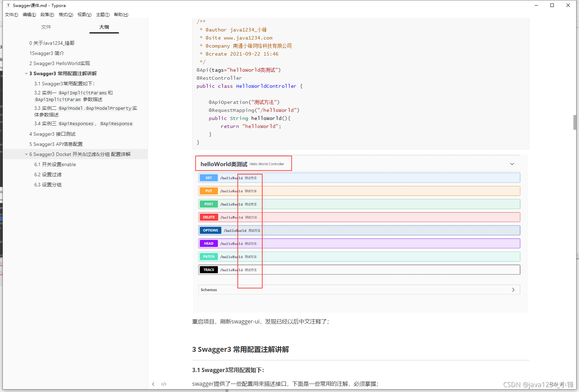Go to outline item 6.2 设置过滤

coord(48,174)
